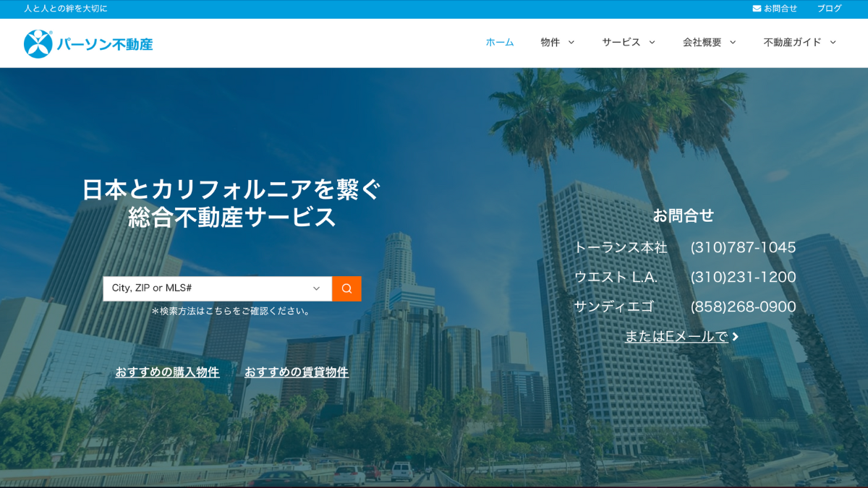Click West L.A. phone number (310)231-1200

[x=743, y=277]
